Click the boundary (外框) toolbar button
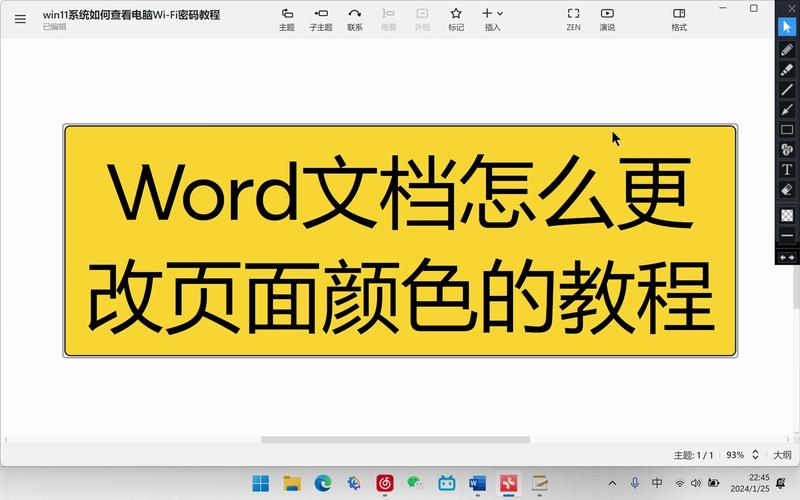This screenshot has width=800, height=500. [x=422, y=19]
